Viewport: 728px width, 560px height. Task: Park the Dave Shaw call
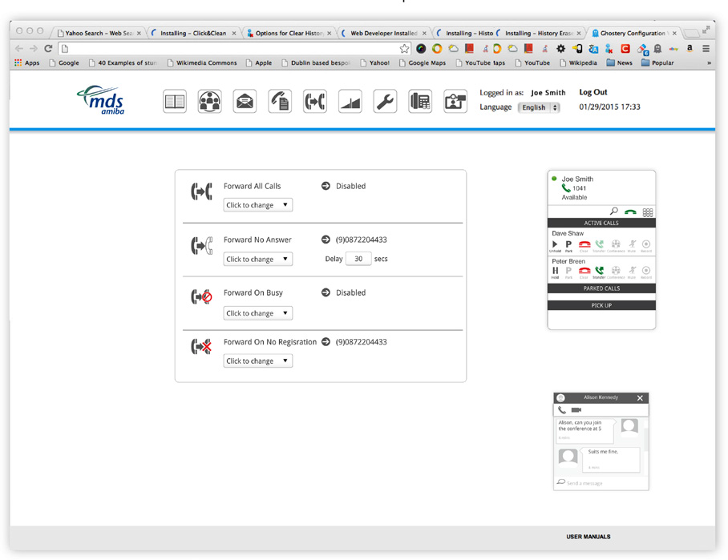(568, 245)
